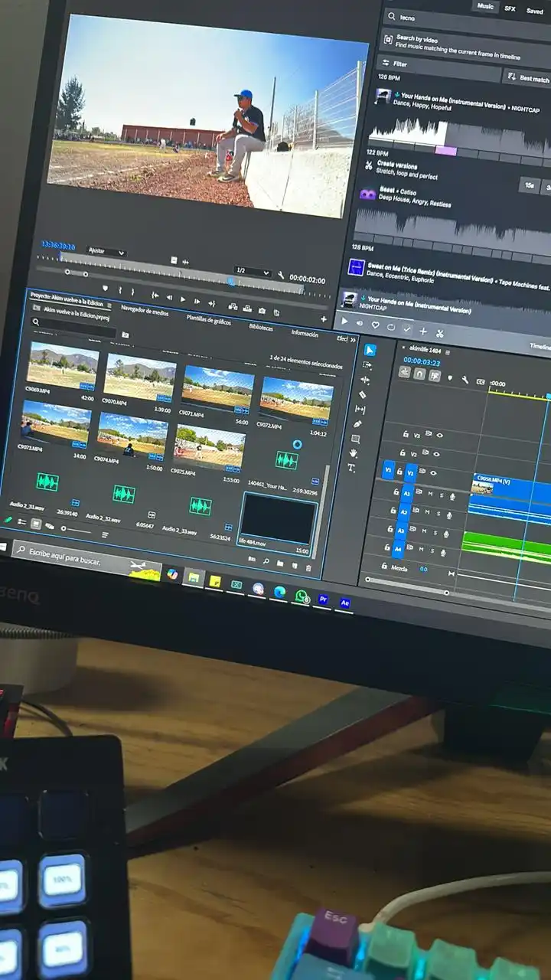Viewport: 551px width, 980px height.
Task: Open the Ajustar zoom level dropdown
Action: coord(106,252)
